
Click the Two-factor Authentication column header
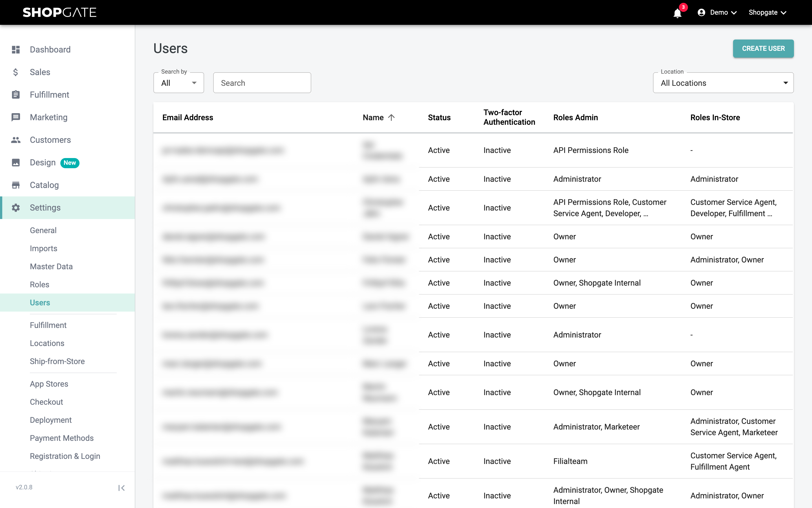pyautogui.click(x=509, y=117)
